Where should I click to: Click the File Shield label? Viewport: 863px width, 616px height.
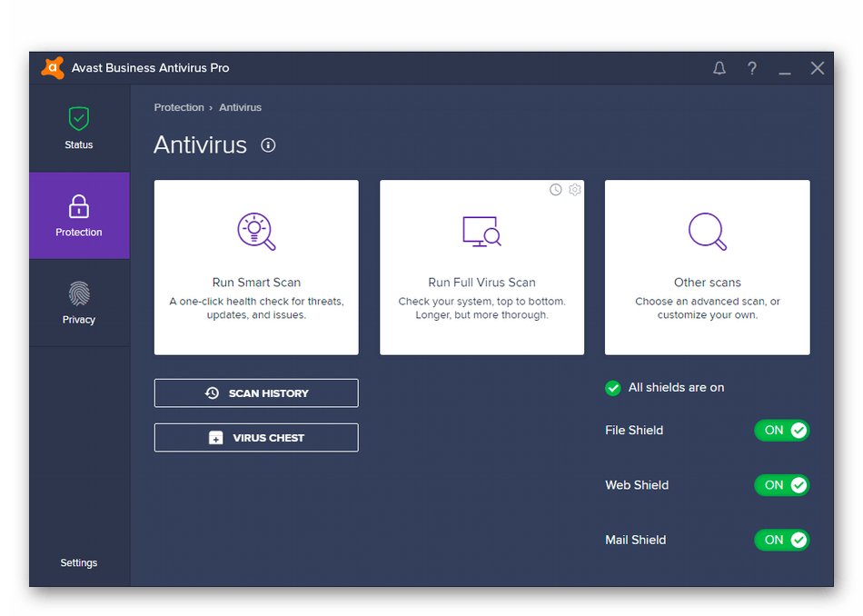(634, 431)
